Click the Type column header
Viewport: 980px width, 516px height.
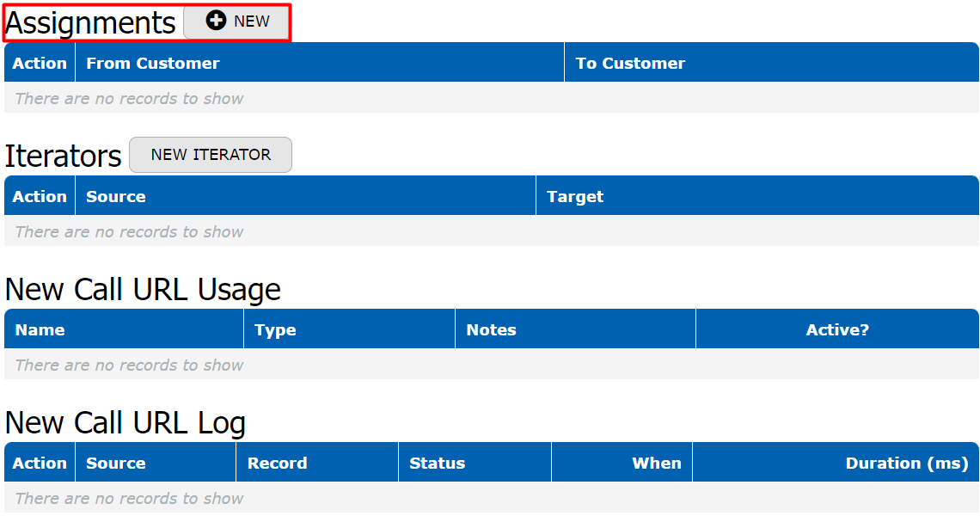(349, 329)
